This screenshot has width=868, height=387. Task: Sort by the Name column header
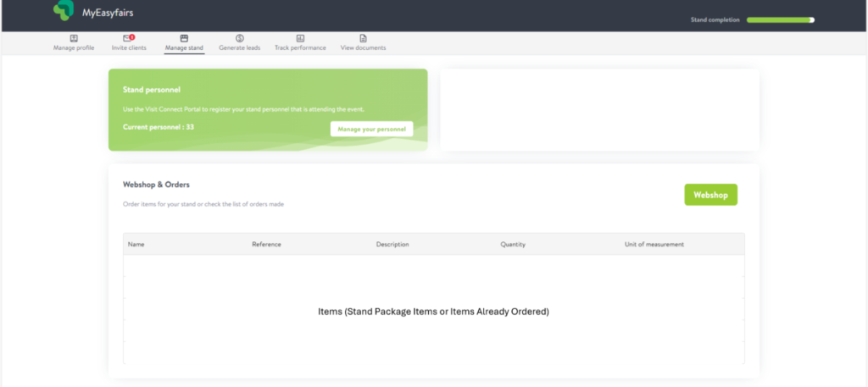[x=136, y=245]
